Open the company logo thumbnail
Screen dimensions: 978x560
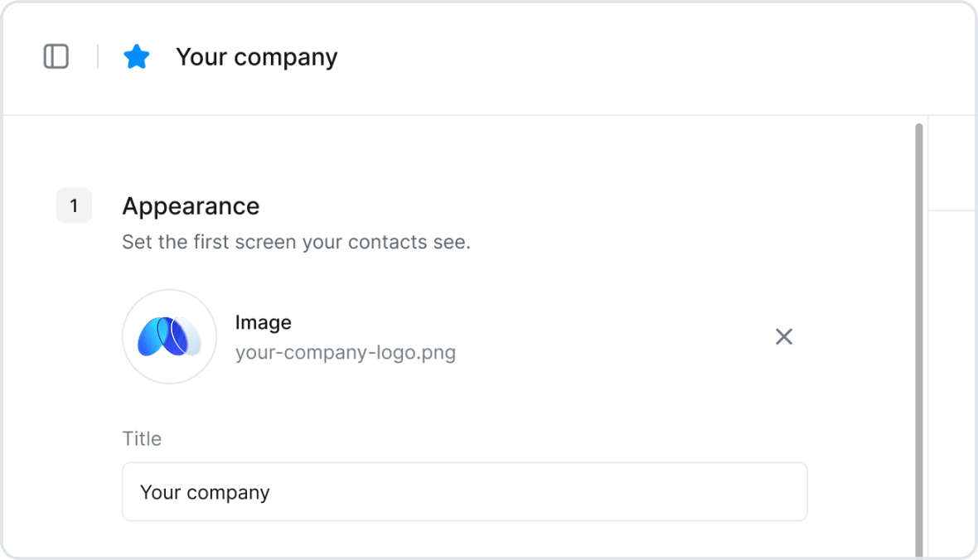170,337
